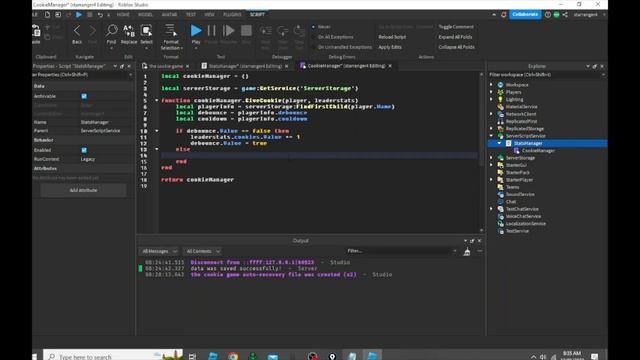Open the Replace tool
The width and height of the screenshot is (640, 360).
tap(129, 31)
